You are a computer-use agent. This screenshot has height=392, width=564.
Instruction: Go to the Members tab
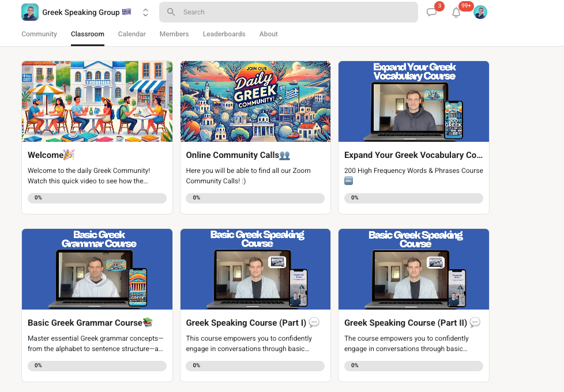[x=174, y=34]
